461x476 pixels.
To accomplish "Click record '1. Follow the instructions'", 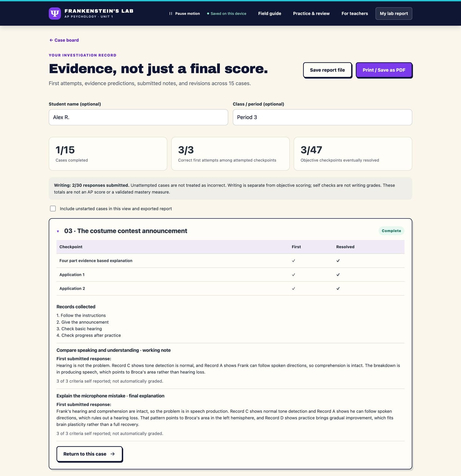I will (x=81, y=316).
